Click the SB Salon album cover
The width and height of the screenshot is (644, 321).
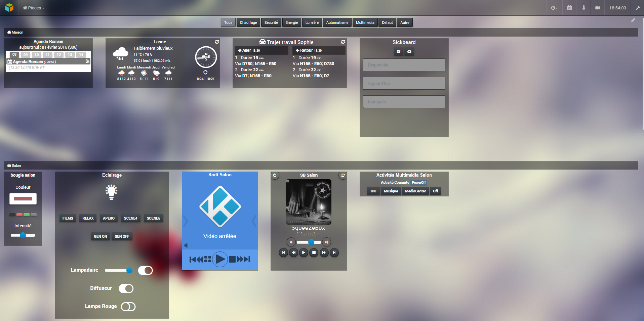[x=309, y=201]
